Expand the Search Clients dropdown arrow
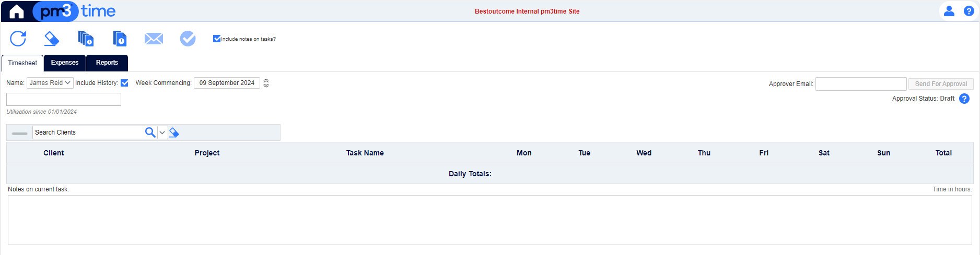Image resolution: width=980 pixels, height=255 pixels. coord(162,132)
